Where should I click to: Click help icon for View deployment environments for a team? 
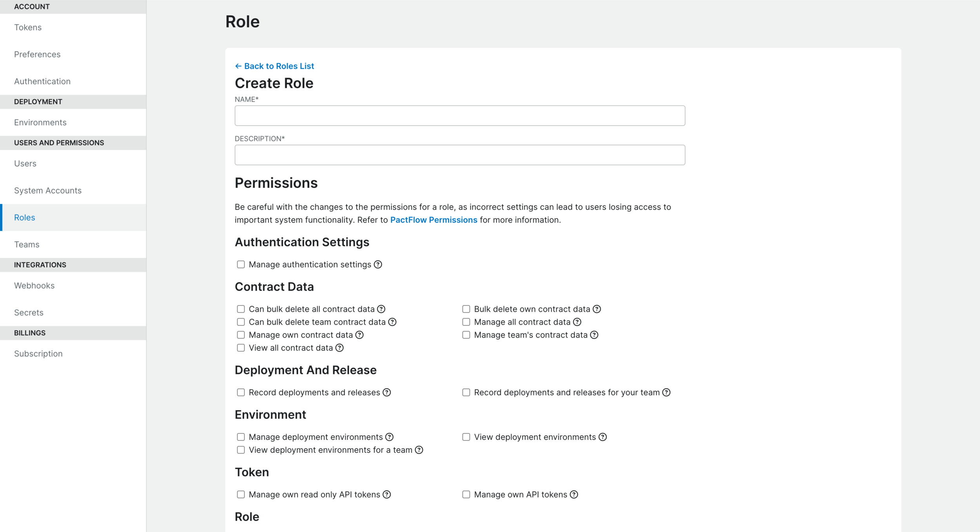click(x=419, y=450)
